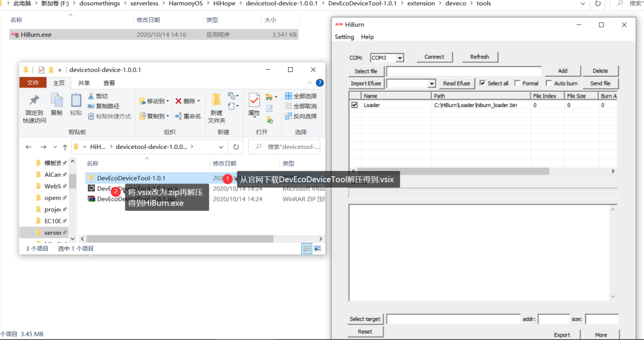Open 属性 properties checkmark icon
This screenshot has height=340, width=644.
[254, 100]
